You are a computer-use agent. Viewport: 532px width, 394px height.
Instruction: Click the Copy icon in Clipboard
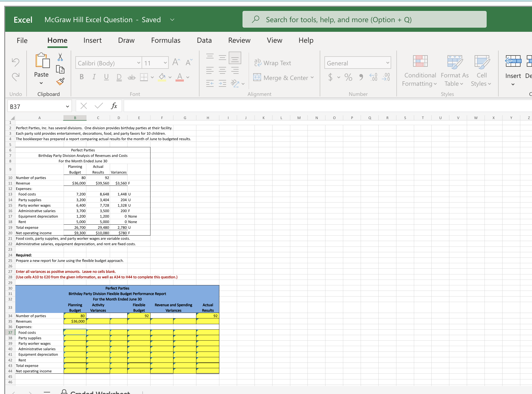[x=60, y=69]
